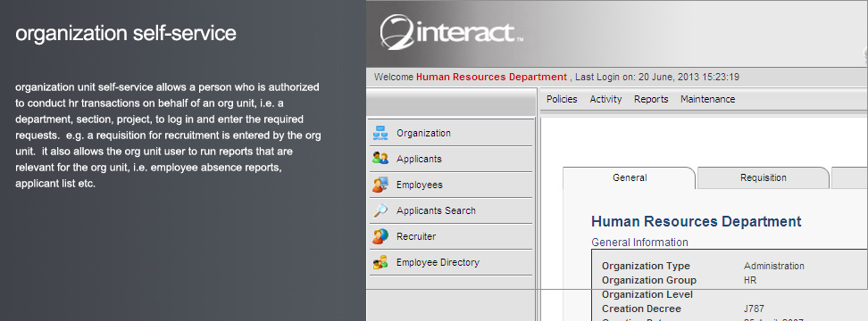The image size is (868, 321).
Task: Click the Organization Level label
Action: click(x=647, y=294)
